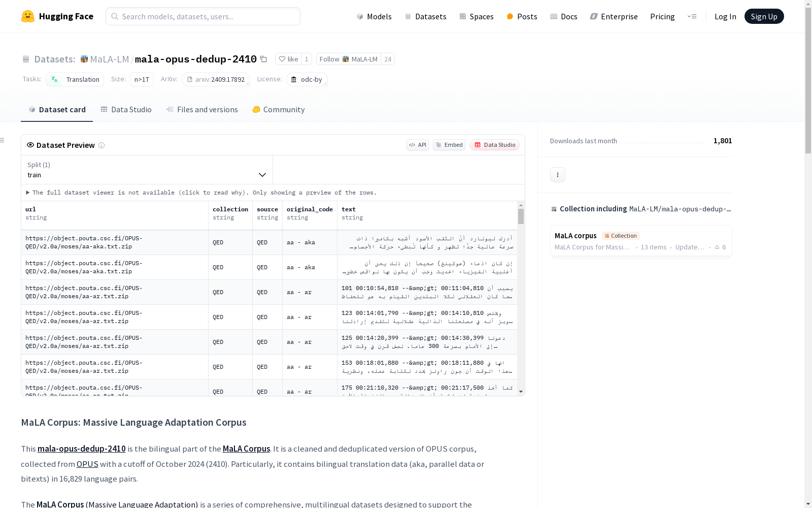Expand the navigation overflow menu icon

[692, 16]
